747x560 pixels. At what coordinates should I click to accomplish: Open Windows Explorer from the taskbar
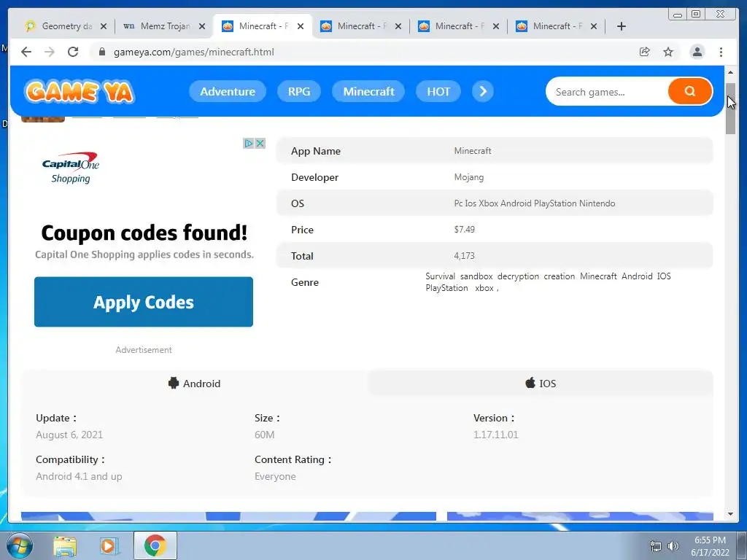[65, 545]
